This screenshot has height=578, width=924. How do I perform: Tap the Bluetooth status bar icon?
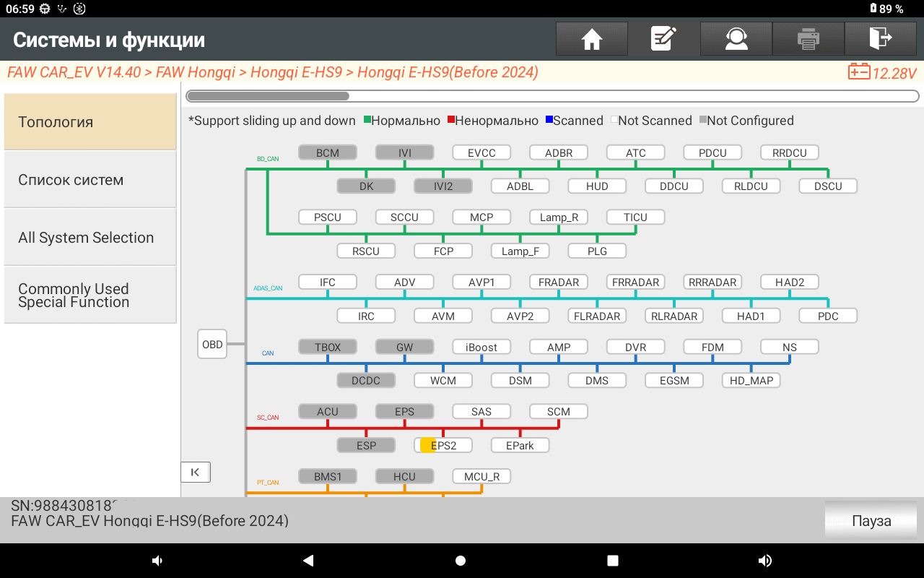click(80, 9)
